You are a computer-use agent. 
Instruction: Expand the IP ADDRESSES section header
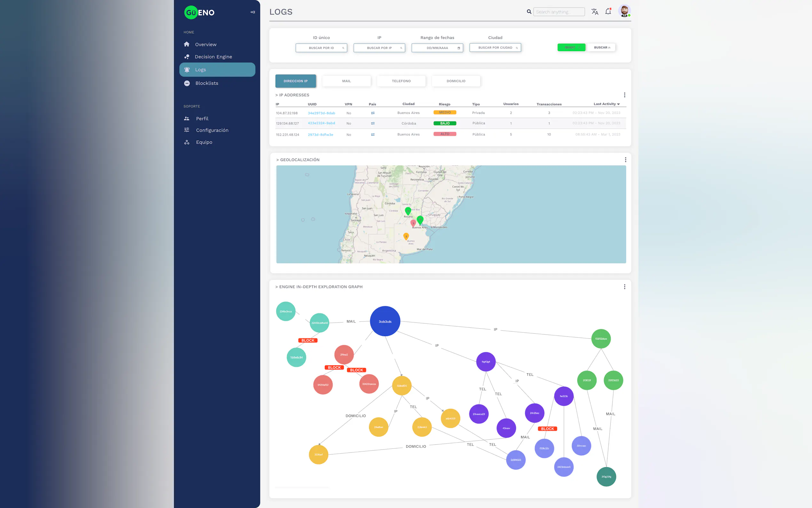click(x=292, y=95)
